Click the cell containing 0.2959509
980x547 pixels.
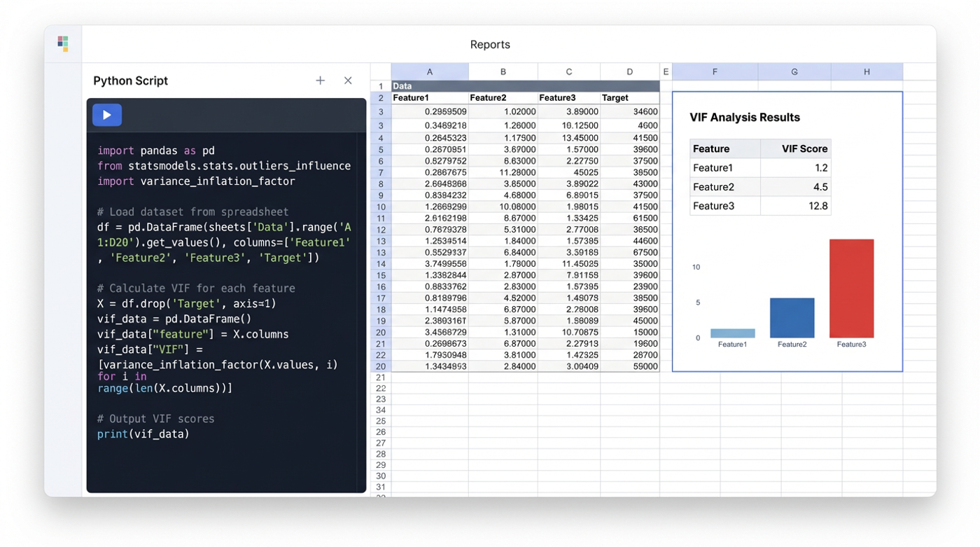pos(430,111)
